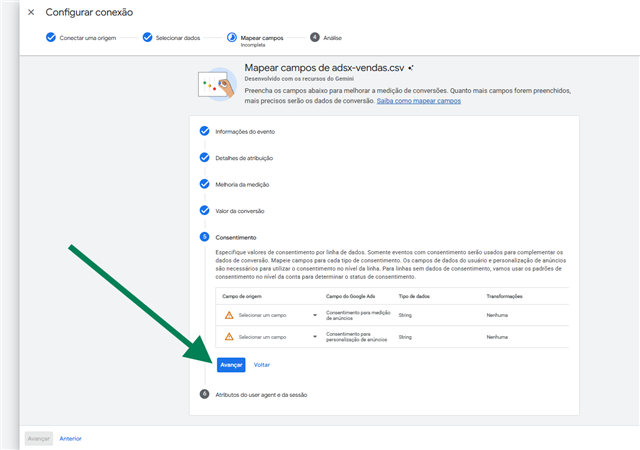Click the Campo de origem column header
This screenshot has height=450, width=640.
pyautogui.click(x=242, y=296)
